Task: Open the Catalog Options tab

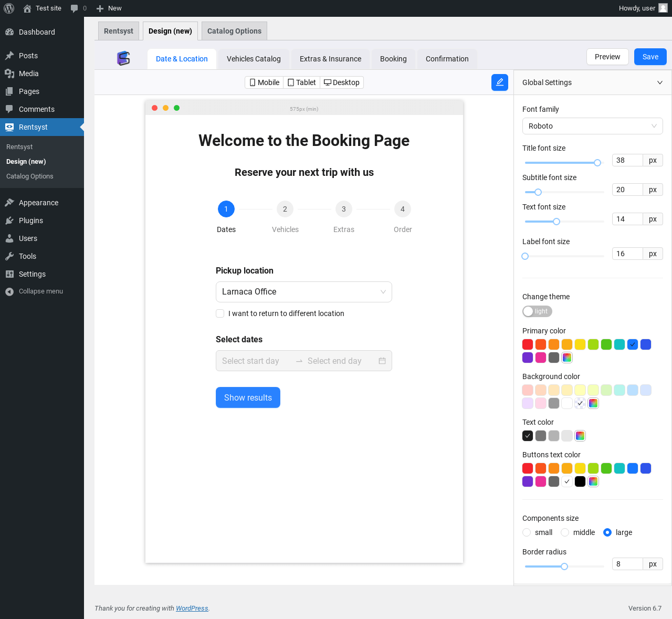Action: [x=234, y=31]
